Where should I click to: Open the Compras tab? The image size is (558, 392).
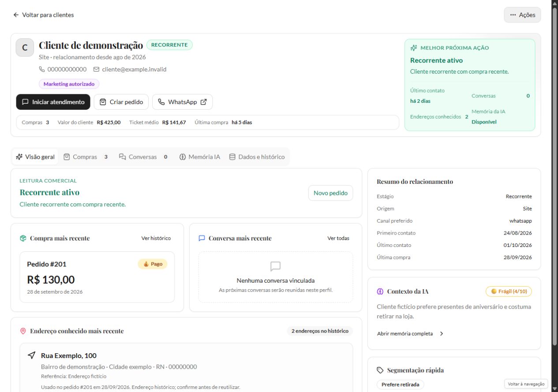tap(86, 157)
